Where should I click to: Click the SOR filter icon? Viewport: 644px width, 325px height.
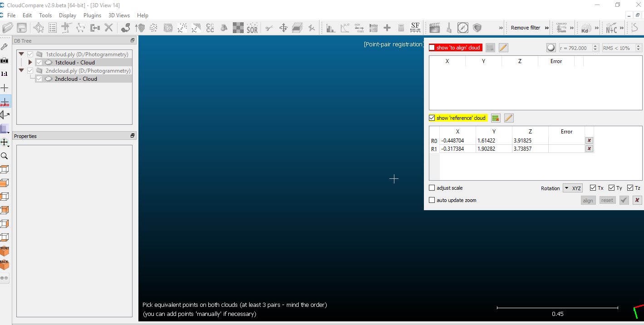point(252,28)
